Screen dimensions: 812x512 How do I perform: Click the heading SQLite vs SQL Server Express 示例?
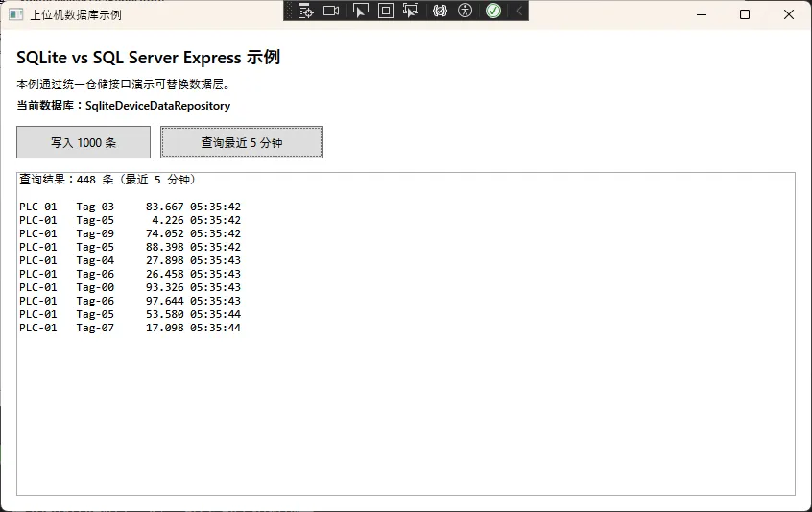click(149, 57)
